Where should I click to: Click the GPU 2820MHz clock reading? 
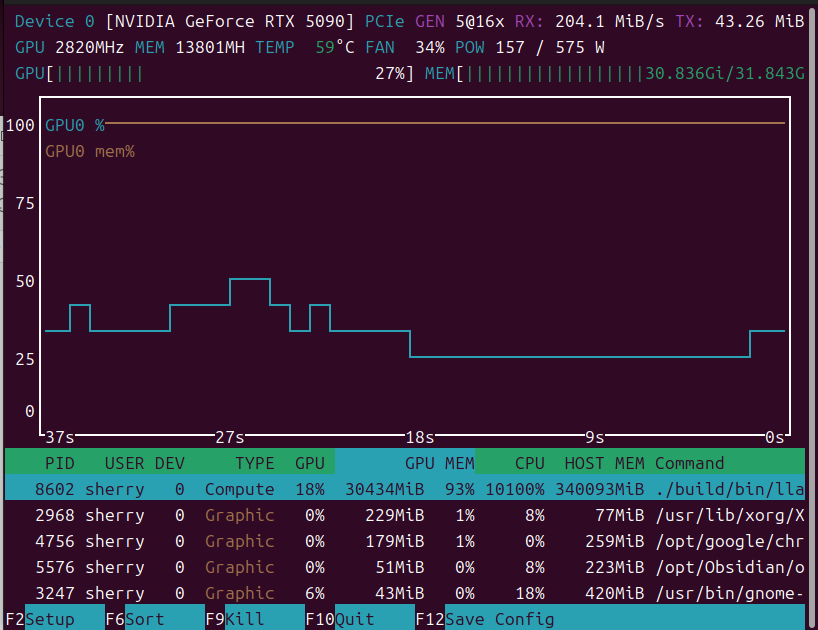coord(69,47)
